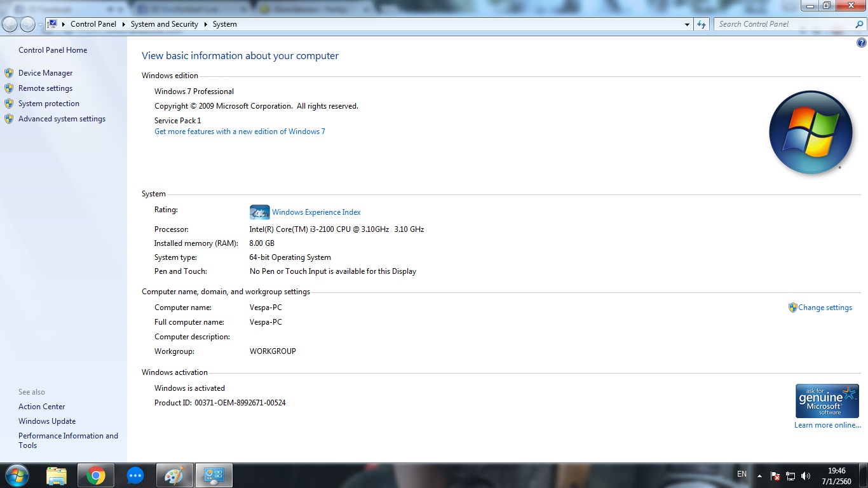Screen dimensions: 868x488
Task: Click the Forward arrow navigation button
Action: (x=27, y=24)
